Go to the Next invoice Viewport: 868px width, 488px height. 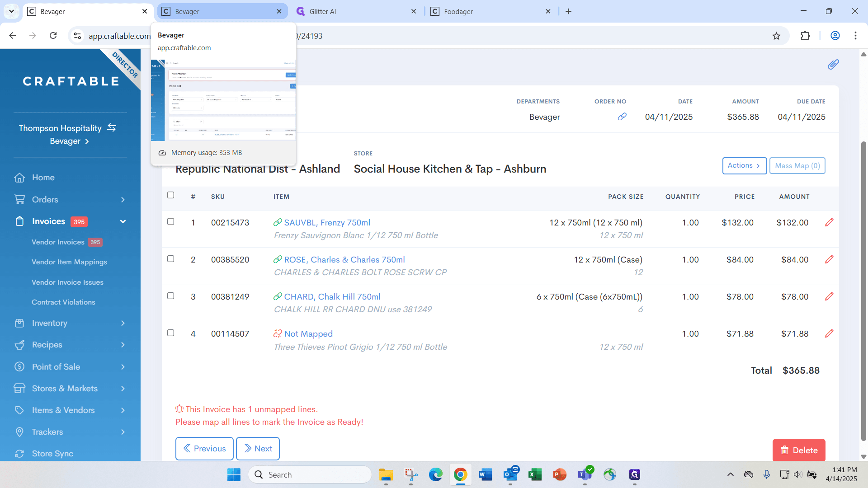[258, 449]
